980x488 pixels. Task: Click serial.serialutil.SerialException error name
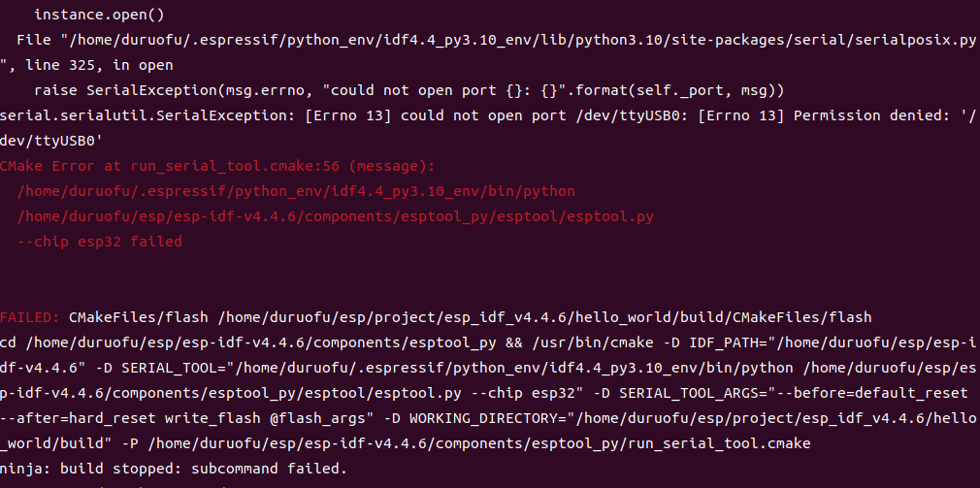[194, 115]
